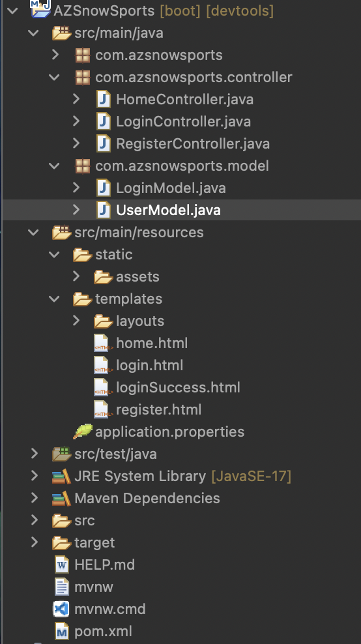
Task: Select loginSuccess.html file name
Action: coord(179,388)
